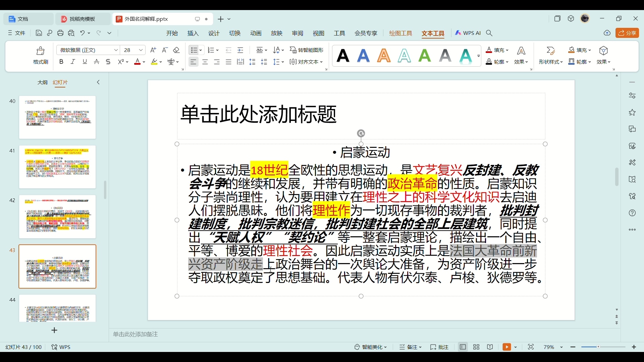Image resolution: width=644 pixels, height=362 pixels.
Task: Open the font size dropdown
Action: 141,50
